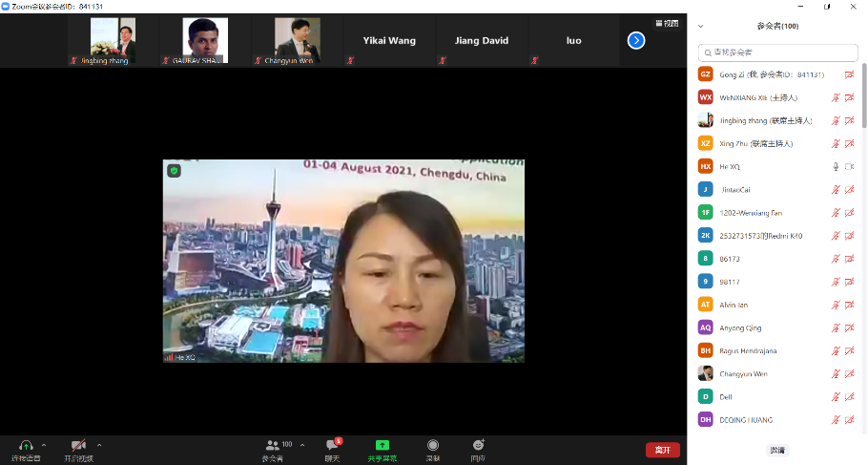868x465 pixels.
Task: Open the 聊天 chat with unread badge
Action: tap(332, 450)
